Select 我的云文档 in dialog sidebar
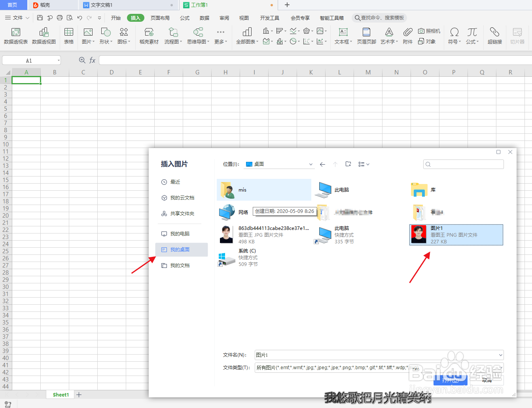The height and width of the screenshot is (408, 532). click(x=182, y=198)
